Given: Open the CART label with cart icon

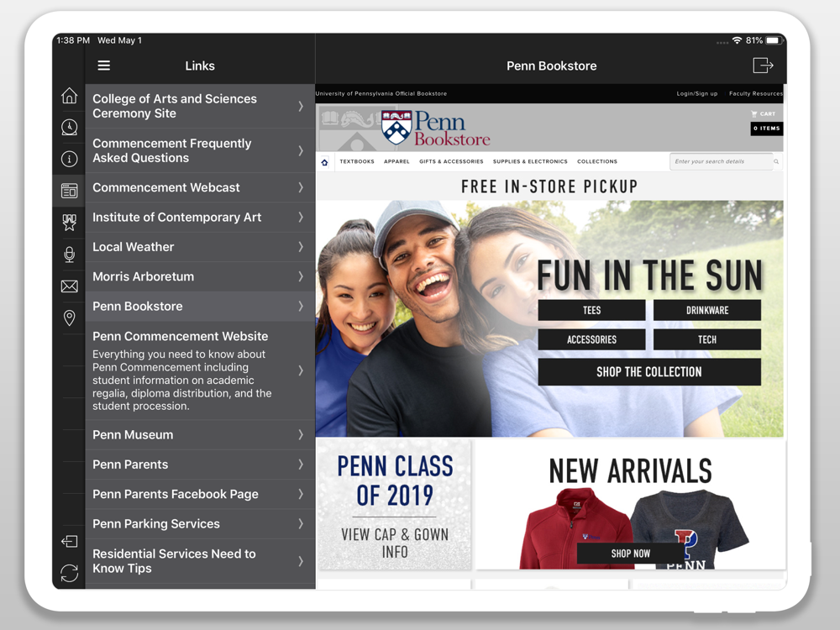Looking at the screenshot, I should (764, 113).
